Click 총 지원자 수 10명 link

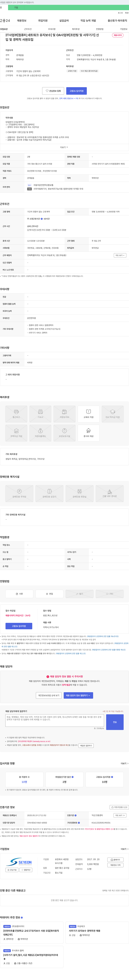pos(24,782)
